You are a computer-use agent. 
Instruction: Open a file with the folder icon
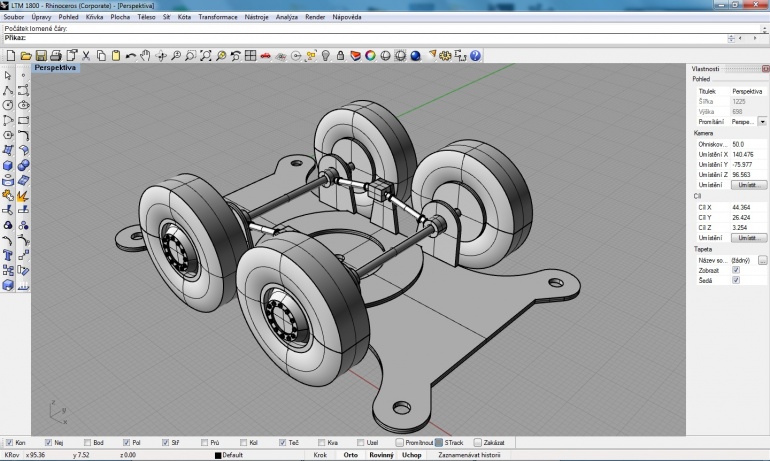(x=26, y=55)
